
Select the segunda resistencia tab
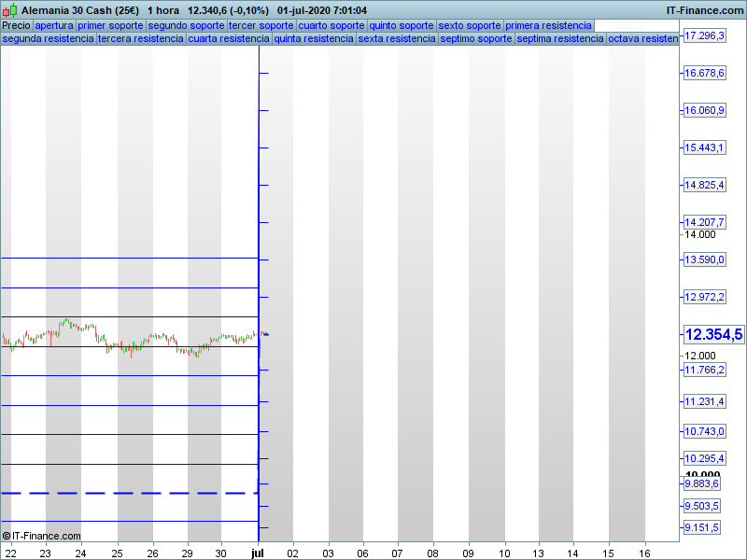tap(48, 39)
